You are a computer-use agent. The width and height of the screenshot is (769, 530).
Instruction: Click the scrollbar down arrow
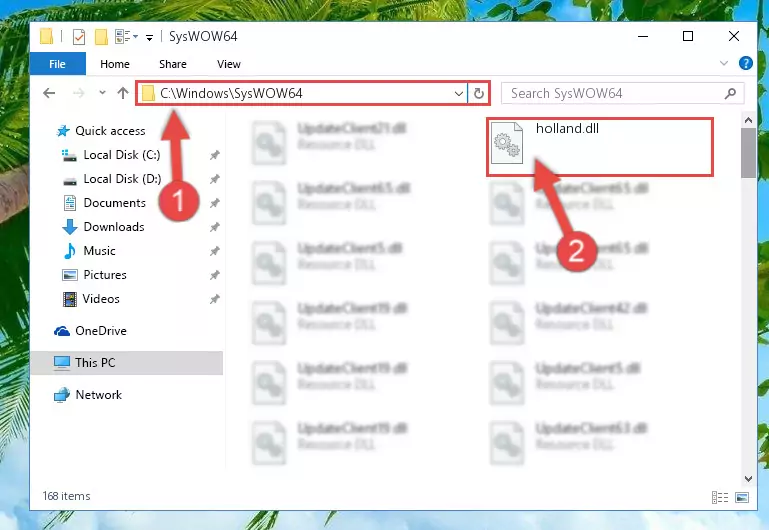pyautogui.click(x=748, y=479)
